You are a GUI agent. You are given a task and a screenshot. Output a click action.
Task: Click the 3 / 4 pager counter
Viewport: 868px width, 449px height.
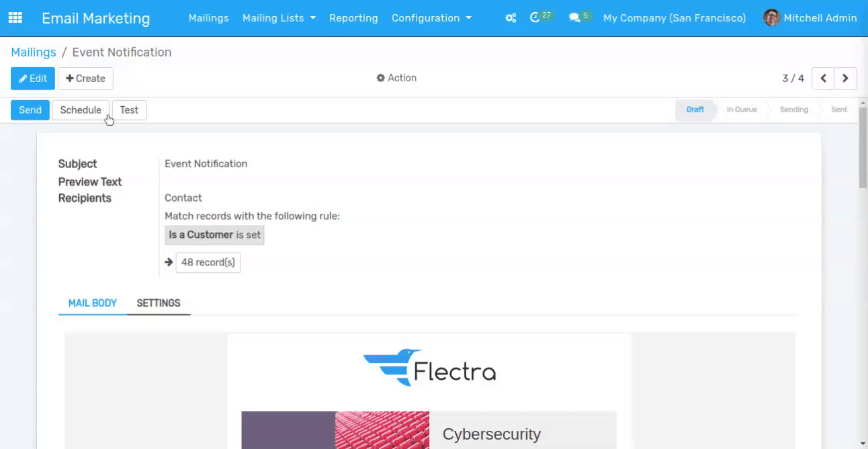point(793,79)
